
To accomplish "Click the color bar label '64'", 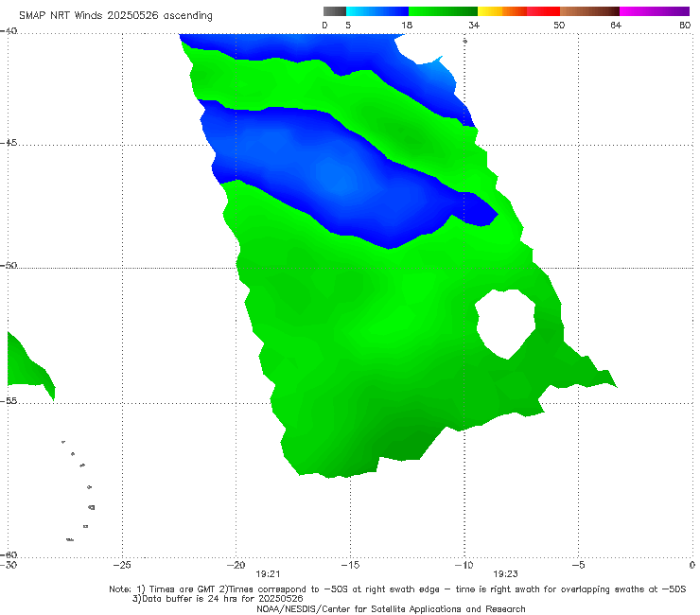I will click(616, 25).
